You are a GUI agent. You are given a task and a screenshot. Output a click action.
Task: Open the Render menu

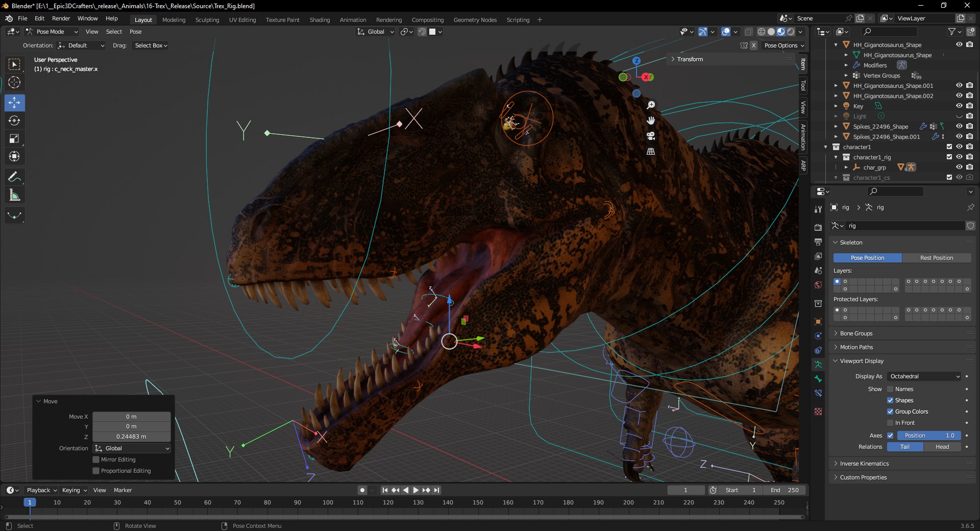point(61,18)
